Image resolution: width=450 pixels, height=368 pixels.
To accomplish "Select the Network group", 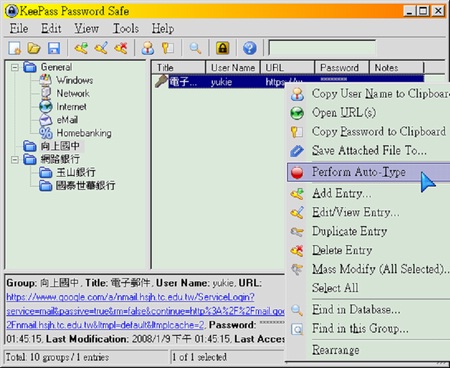I will pyautogui.click(x=73, y=93).
